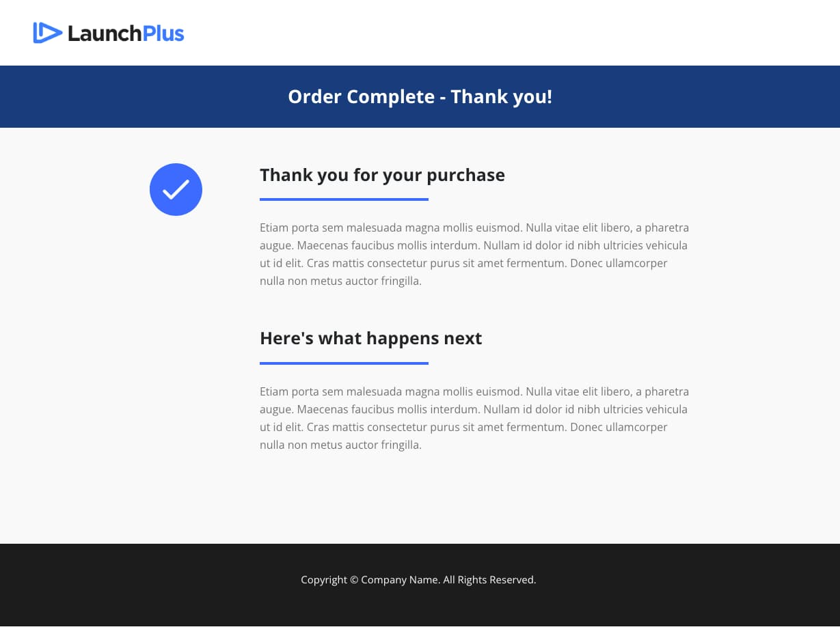Click the copyright symbol in the footer
The image size is (840, 638).
click(354, 580)
